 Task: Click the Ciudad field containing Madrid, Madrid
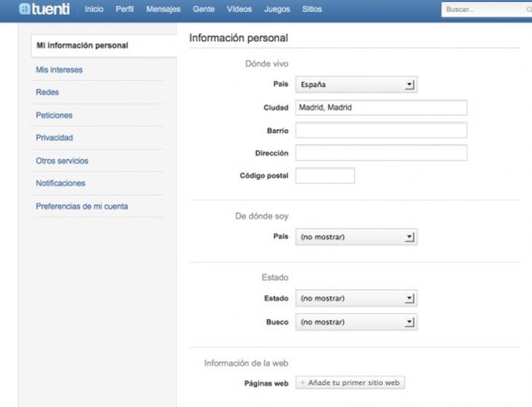click(x=381, y=108)
